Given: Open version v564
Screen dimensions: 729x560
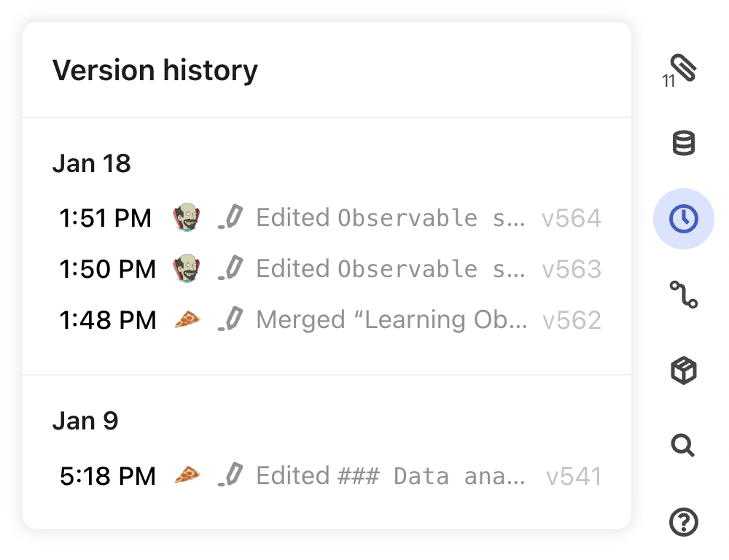Looking at the screenshot, I should 572,217.
